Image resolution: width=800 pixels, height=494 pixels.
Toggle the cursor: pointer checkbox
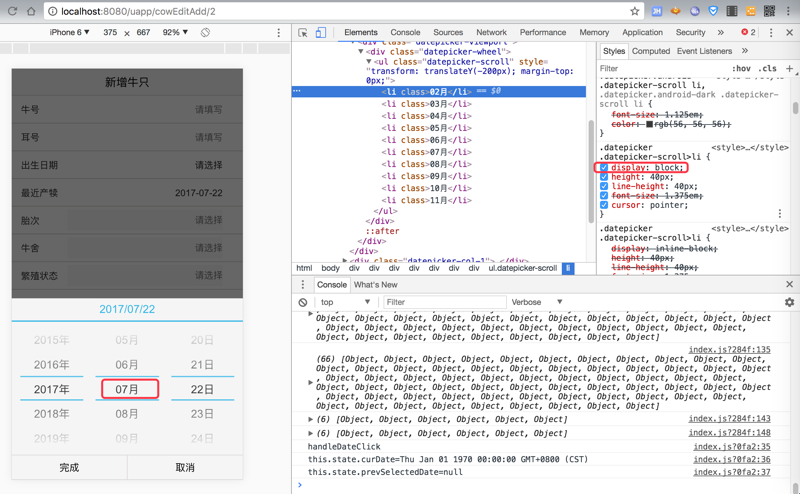tap(604, 205)
